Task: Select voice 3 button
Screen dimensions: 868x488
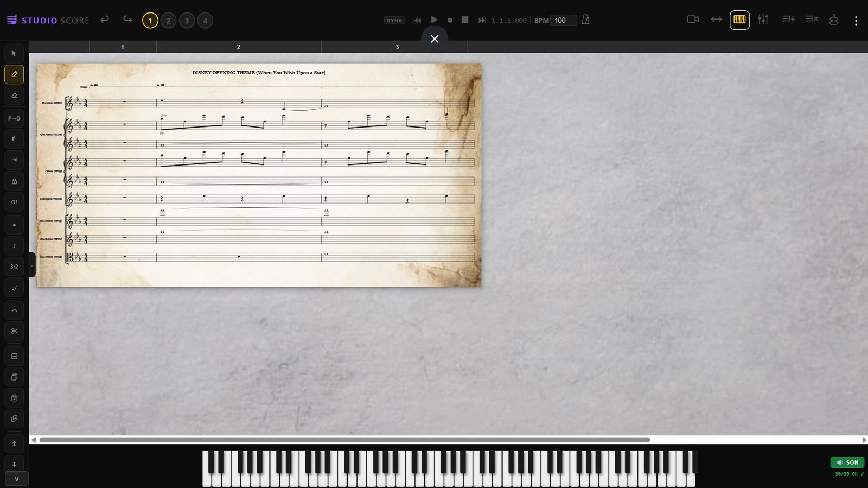Action: point(187,21)
